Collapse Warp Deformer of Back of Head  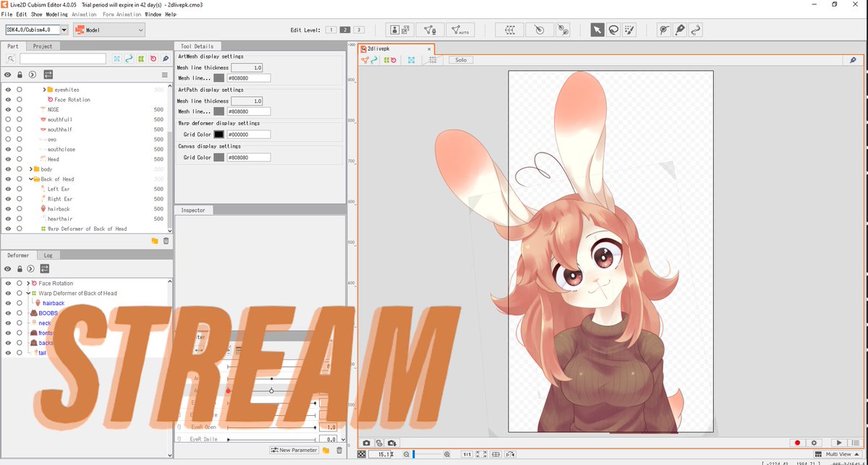coord(28,294)
